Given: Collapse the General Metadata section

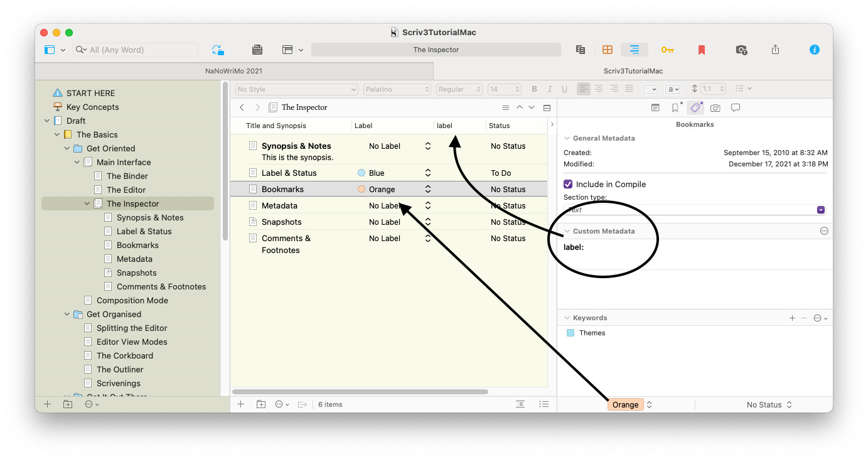Looking at the screenshot, I should (567, 138).
